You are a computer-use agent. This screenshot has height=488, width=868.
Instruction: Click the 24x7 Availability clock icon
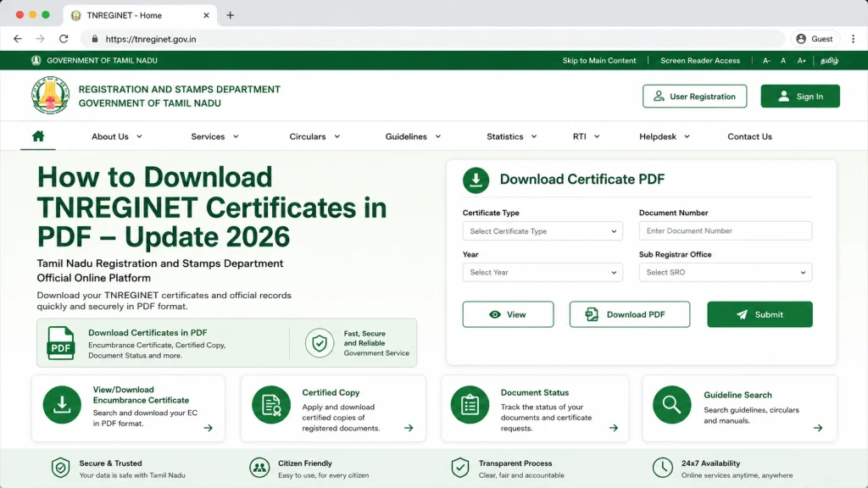coord(662,468)
